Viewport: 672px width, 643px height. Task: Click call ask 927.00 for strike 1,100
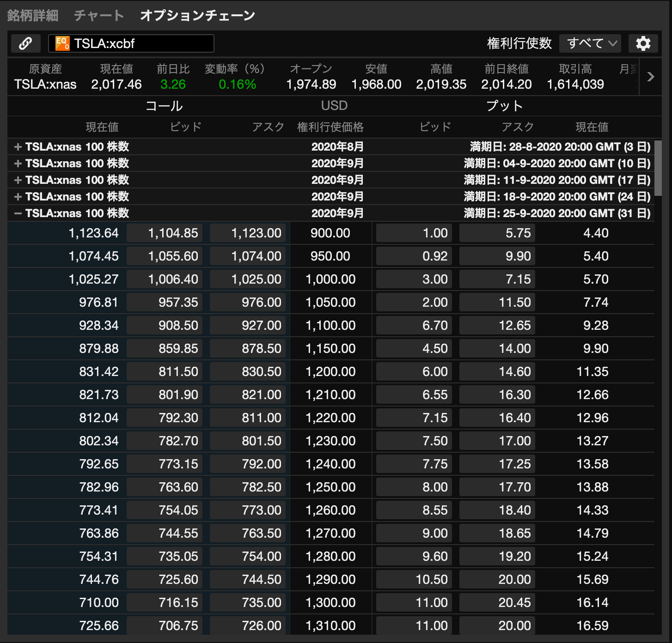(248, 325)
